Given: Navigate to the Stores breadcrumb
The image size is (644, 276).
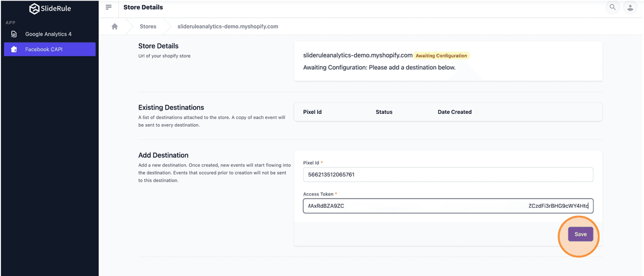Looking at the screenshot, I should (x=148, y=26).
